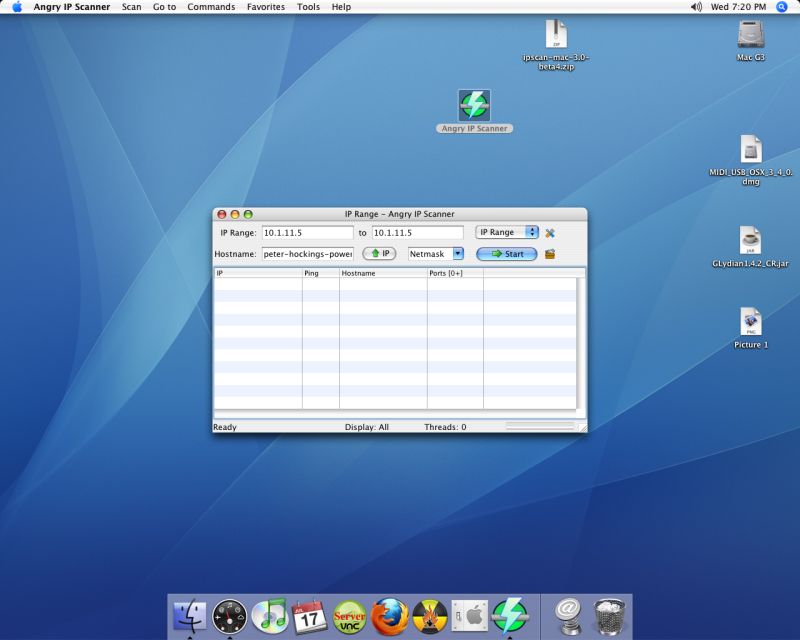The image size is (800, 640).
Task: Open System Preferences from the Dock
Action: click(x=469, y=617)
